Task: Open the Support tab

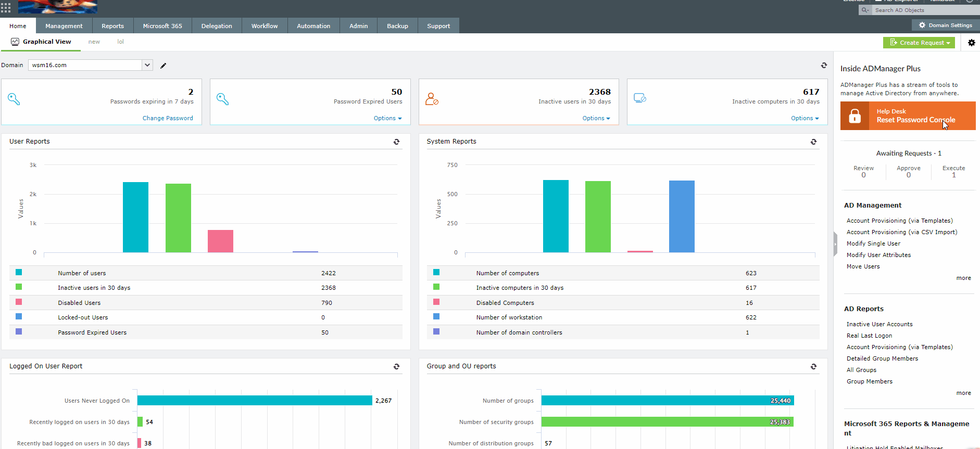Action: point(438,26)
